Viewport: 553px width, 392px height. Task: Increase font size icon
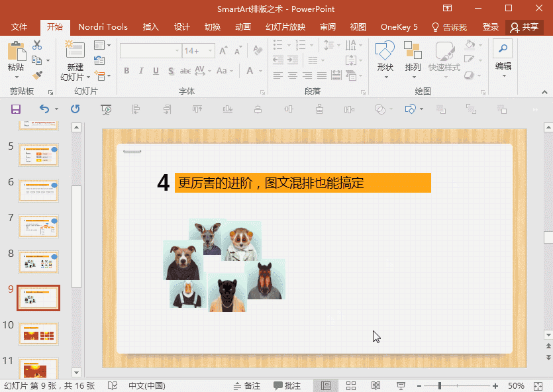223,51
